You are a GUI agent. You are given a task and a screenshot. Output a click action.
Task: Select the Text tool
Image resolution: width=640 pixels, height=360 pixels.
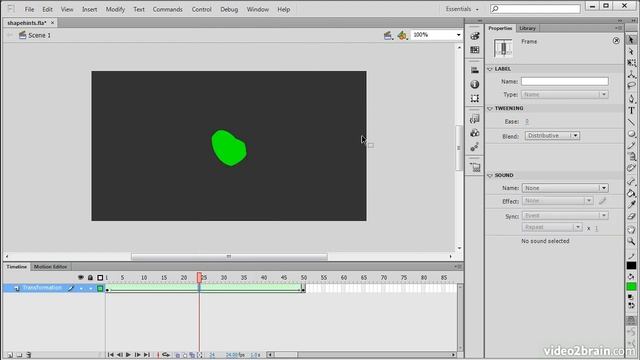(631, 111)
